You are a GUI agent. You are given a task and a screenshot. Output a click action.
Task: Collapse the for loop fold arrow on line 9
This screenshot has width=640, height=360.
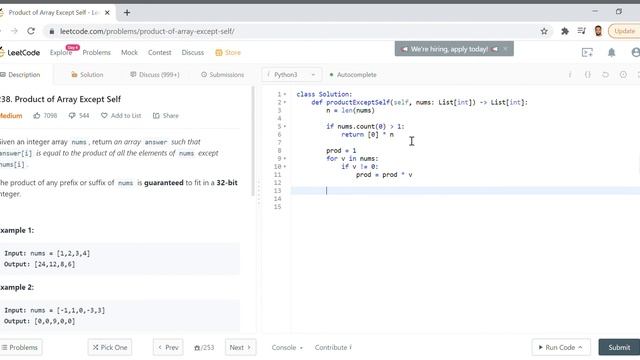pyautogui.click(x=285, y=158)
